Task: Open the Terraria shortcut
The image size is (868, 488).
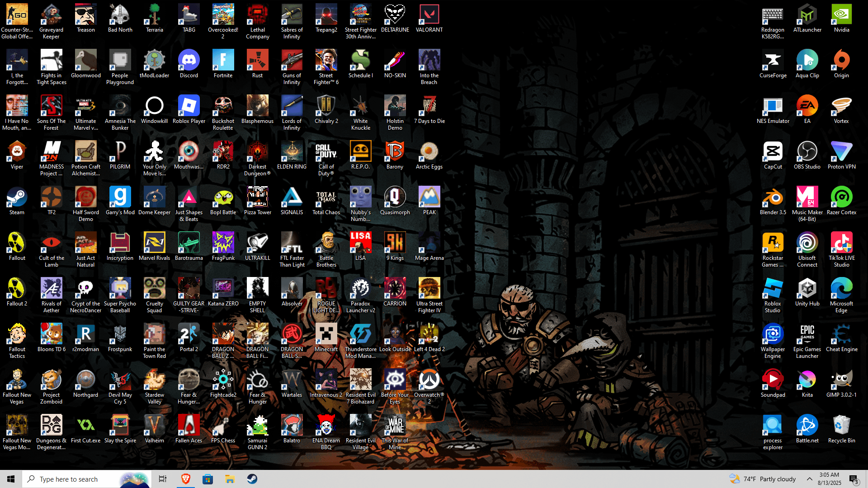Action: pyautogui.click(x=155, y=19)
